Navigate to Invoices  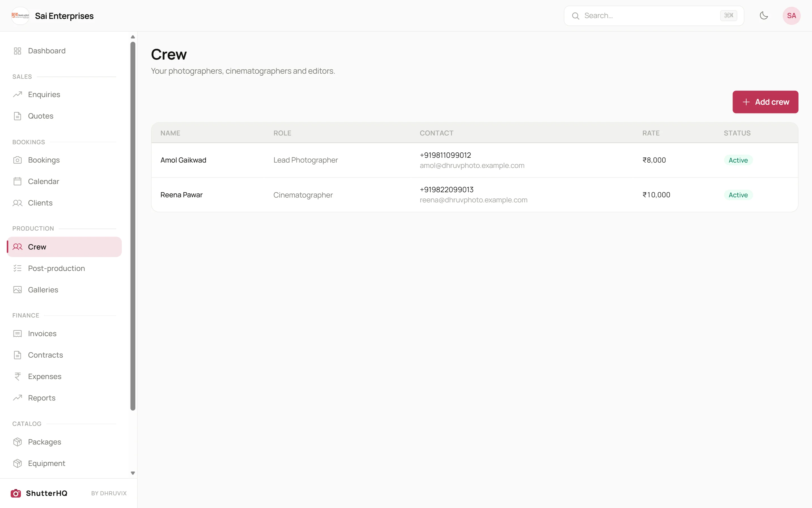pyautogui.click(x=64, y=334)
